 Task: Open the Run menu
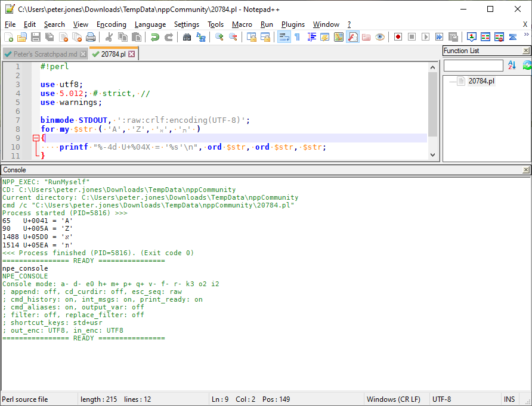pyautogui.click(x=267, y=24)
